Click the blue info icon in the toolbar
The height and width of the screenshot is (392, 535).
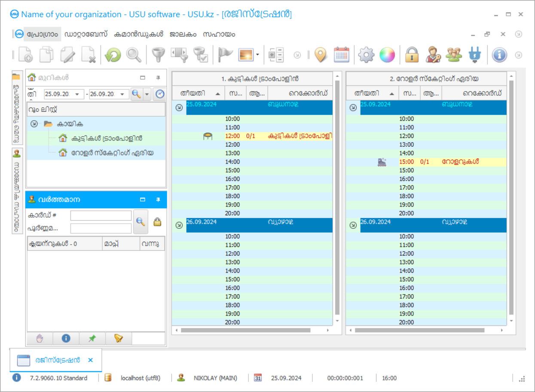click(499, 55)
